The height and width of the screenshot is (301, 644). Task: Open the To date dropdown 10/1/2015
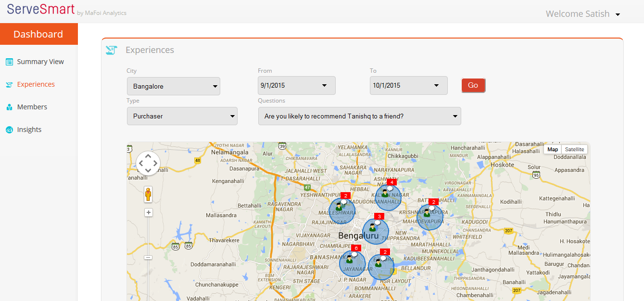[x=409, y=85]
